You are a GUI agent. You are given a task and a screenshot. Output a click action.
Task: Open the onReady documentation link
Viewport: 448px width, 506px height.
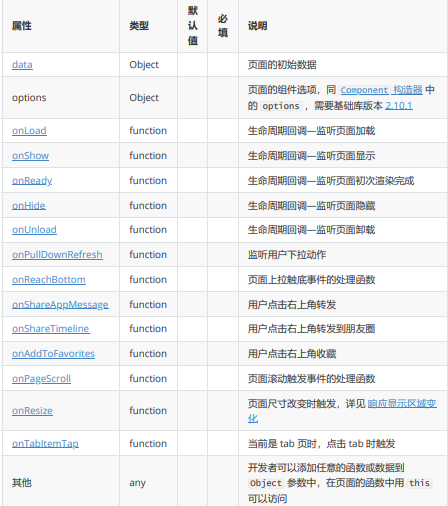pyautogui.click(x=32, y=180)
